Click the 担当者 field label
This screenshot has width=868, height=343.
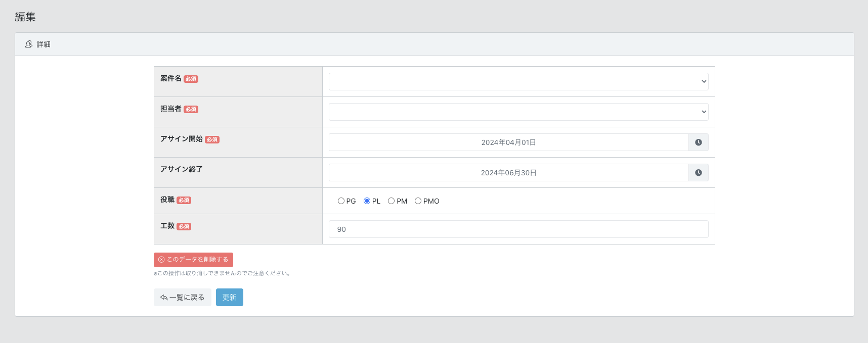point(170,109)
